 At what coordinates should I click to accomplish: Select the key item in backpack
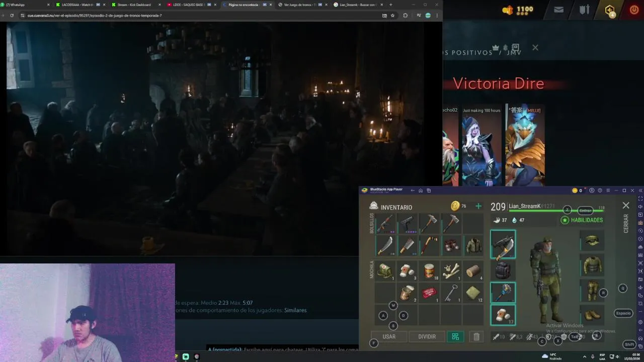coord(451,293)
